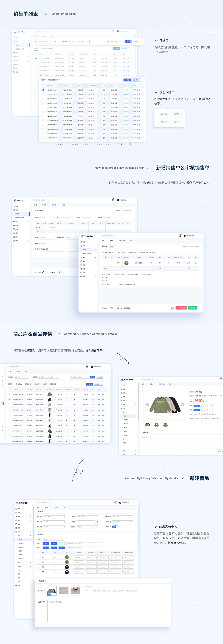223x644 pixels.
Task: Click 销售 icon in commodity details sidebar
Action: (121, 389)
